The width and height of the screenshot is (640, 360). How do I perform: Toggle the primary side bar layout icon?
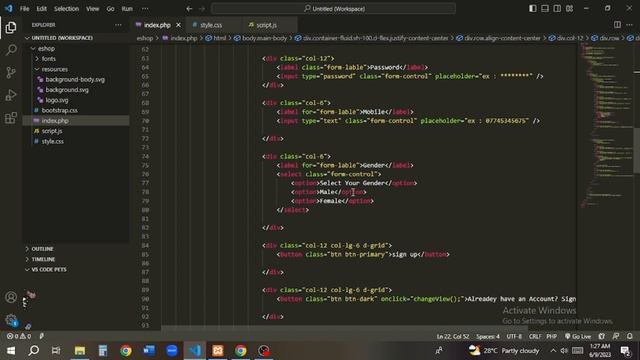tap(533, 9)
